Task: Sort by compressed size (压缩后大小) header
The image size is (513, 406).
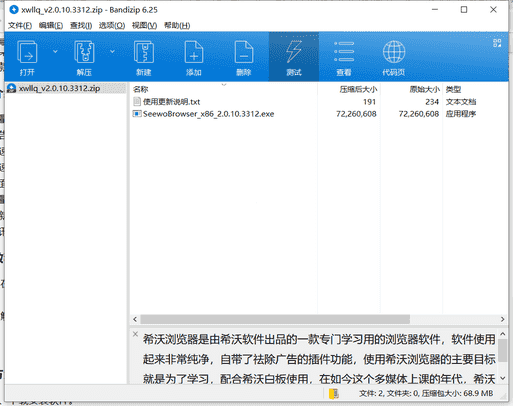Action: point(358,89)
